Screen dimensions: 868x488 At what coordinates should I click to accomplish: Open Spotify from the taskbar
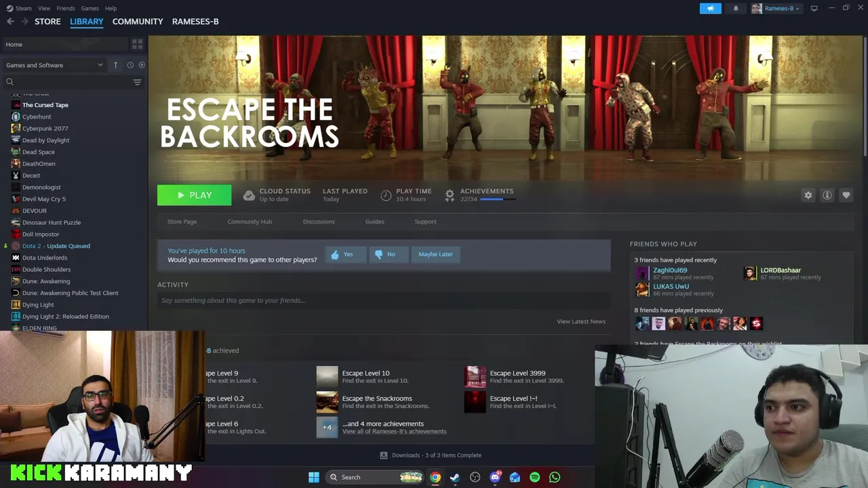tap(535, 477)
